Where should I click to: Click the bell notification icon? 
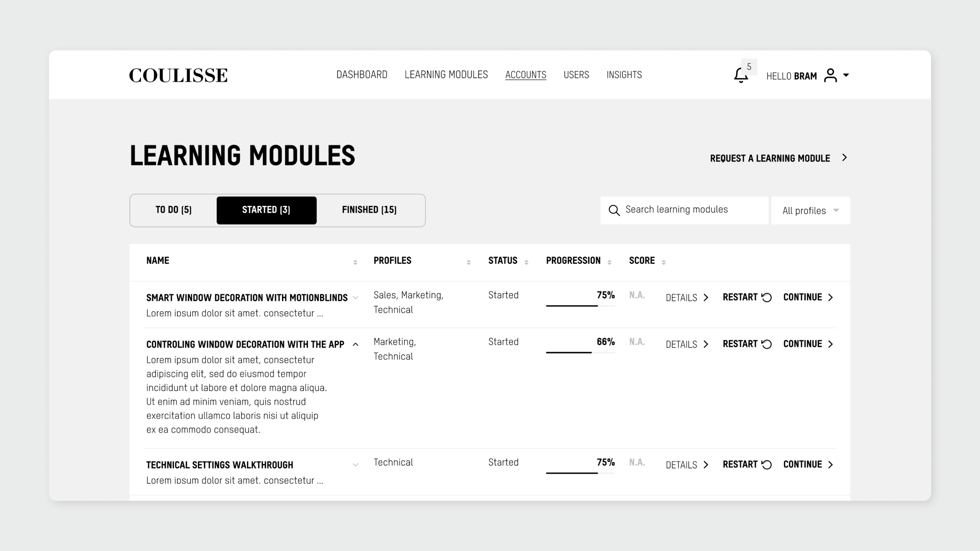[x=741, y=75]
